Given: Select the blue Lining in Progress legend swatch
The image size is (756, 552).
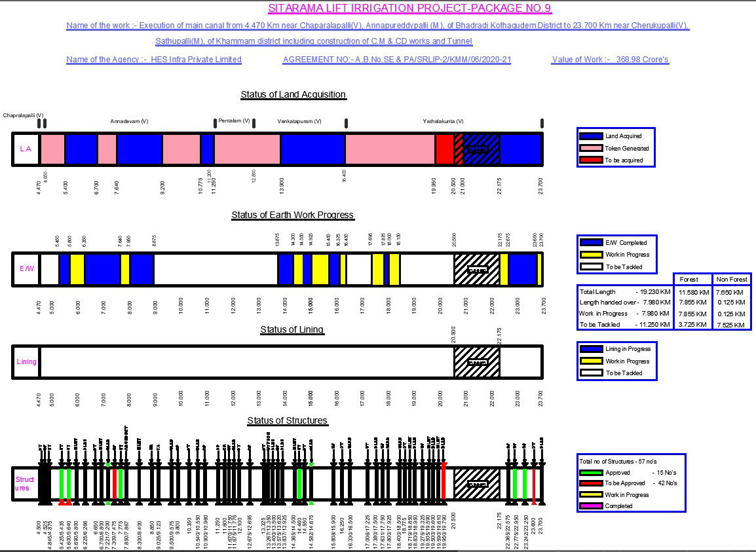Looking at the screenshot, I should [x=592, y=349].
